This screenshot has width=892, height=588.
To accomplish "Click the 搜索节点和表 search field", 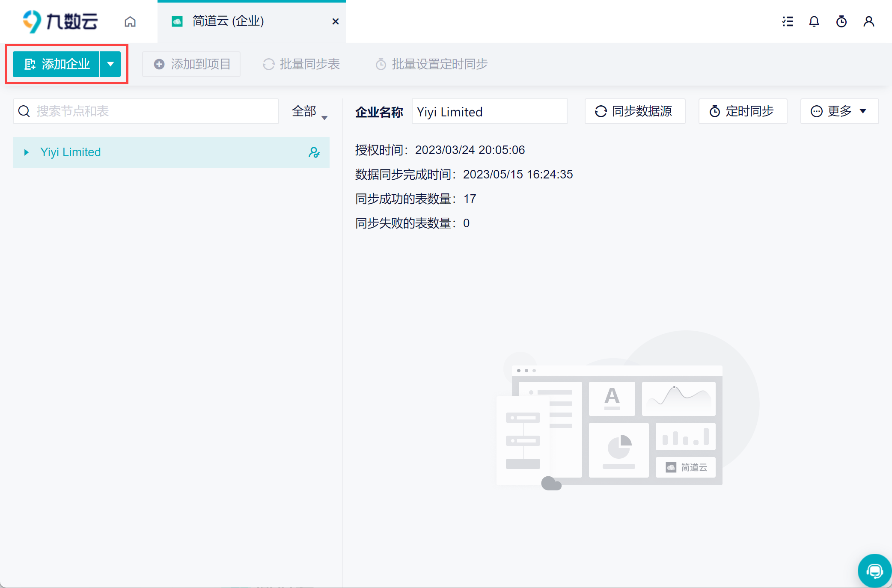I will pyautogui.click(x=154, y=111).
